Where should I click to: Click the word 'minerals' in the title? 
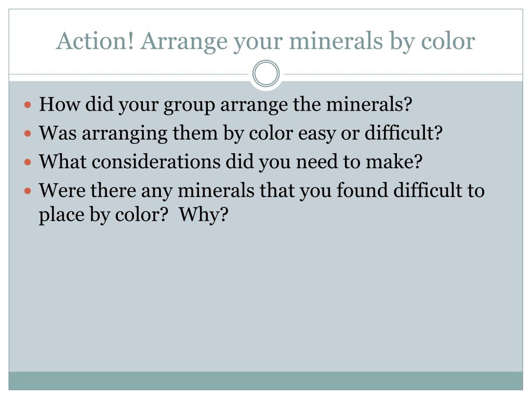click(336, 41)
